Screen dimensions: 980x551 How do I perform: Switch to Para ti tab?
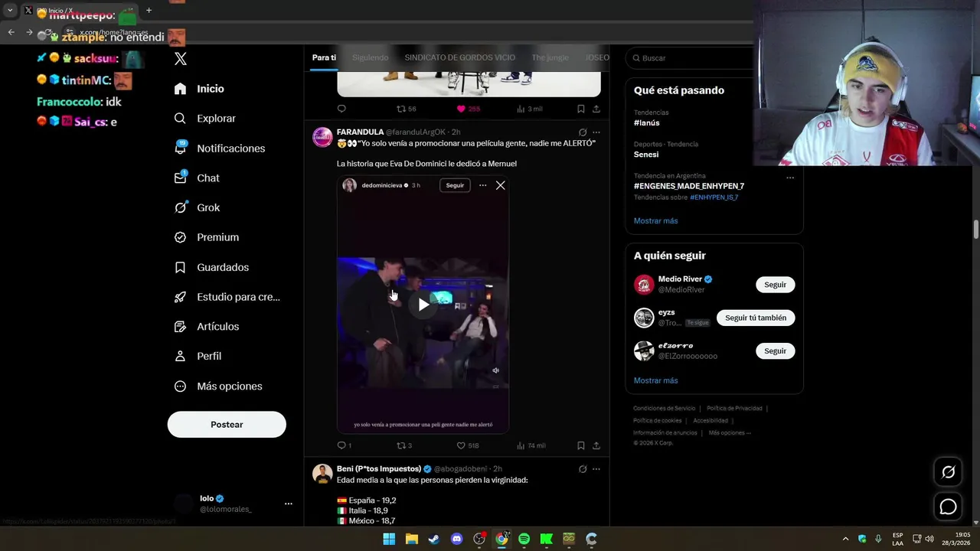[324, 57]
